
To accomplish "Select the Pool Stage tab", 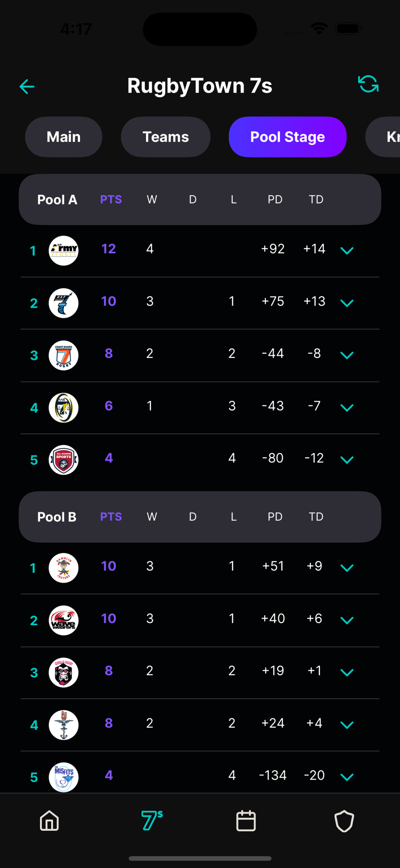I will pyautogui.click(x=287, y=137).
